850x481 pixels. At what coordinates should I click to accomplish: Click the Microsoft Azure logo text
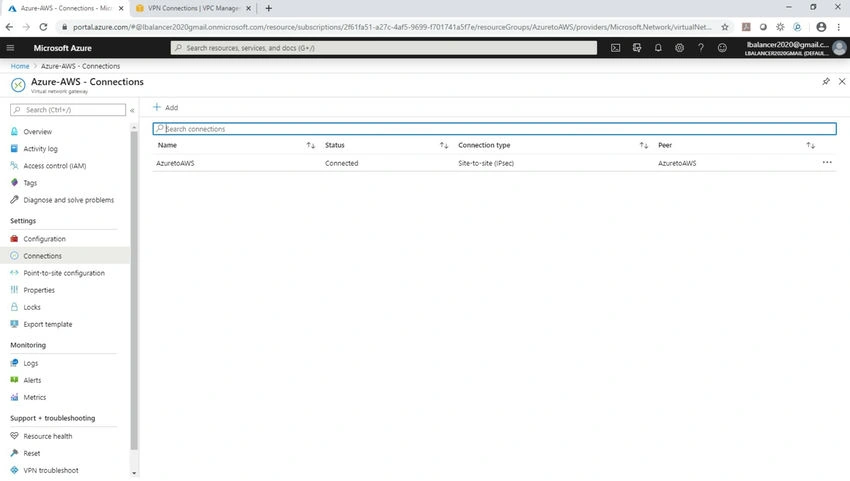click(x=62, y=48)
